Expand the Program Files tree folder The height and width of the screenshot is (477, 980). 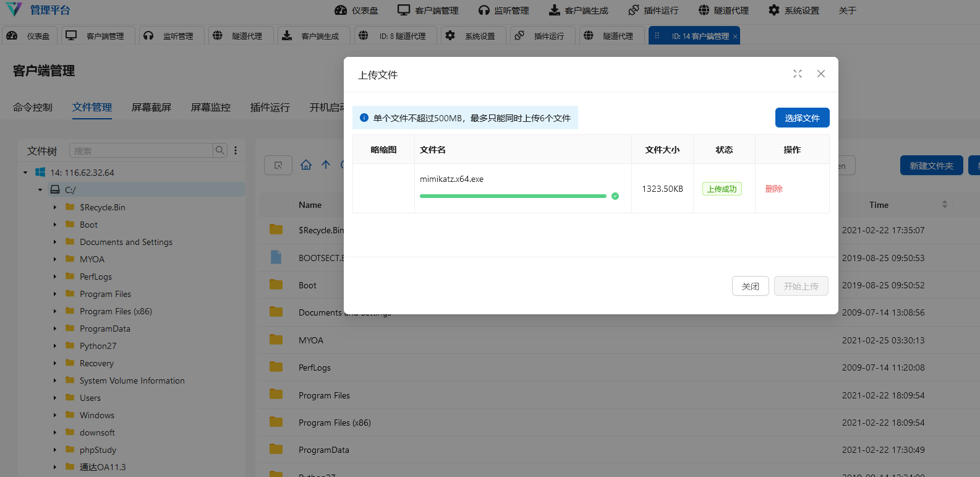pos(55,294)
